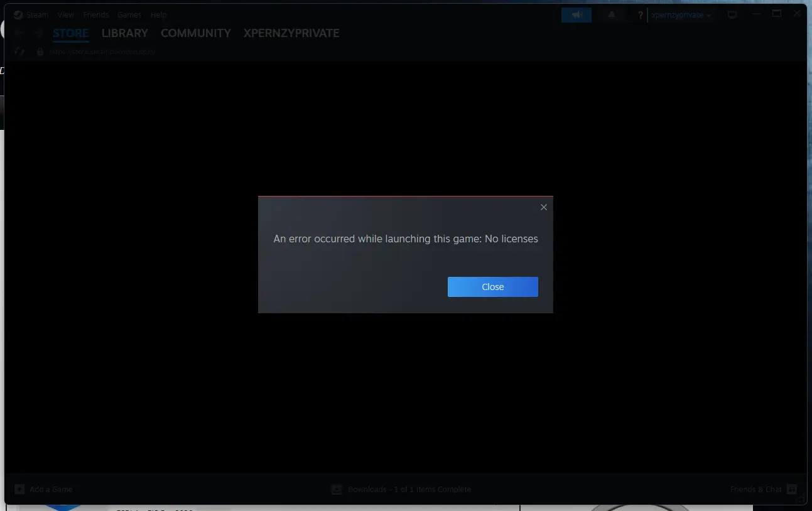Click the question mark help icon

tap(640, 15)
